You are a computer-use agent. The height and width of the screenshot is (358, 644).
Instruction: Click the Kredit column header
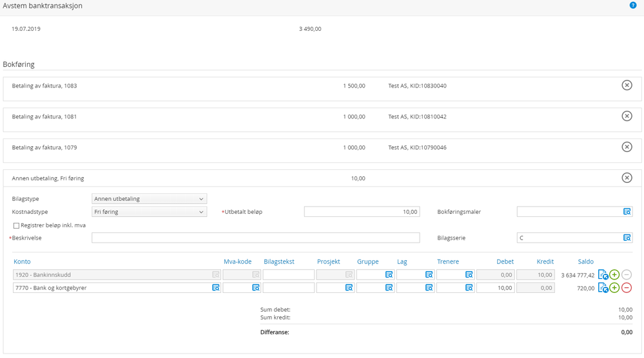(545, 261)
